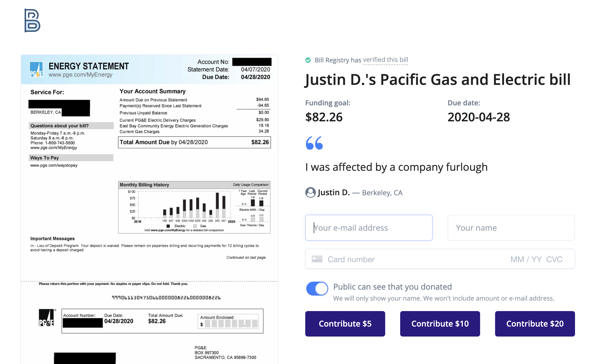Click the location text 'Berkeley, CA' beside Justin D.
Screen dimensions: 598x364
pyautogui.click(x=382, y=193)
